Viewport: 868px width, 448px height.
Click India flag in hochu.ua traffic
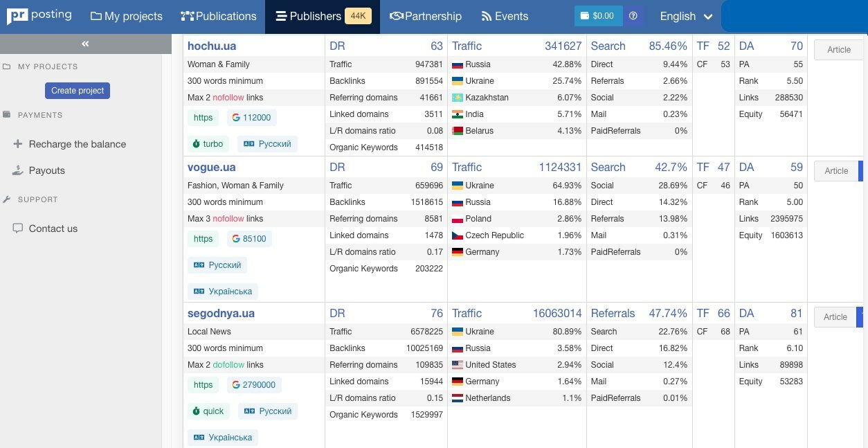point(457,114)
